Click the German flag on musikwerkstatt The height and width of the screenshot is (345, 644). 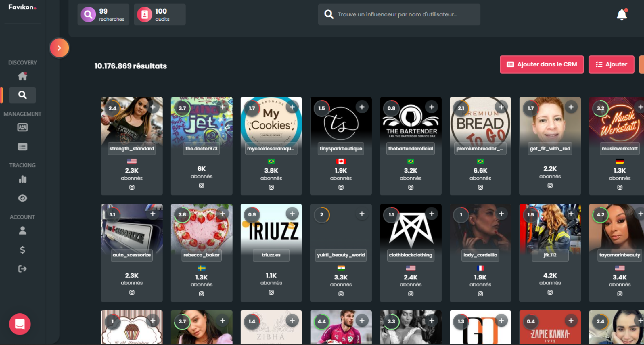point(620,161)
